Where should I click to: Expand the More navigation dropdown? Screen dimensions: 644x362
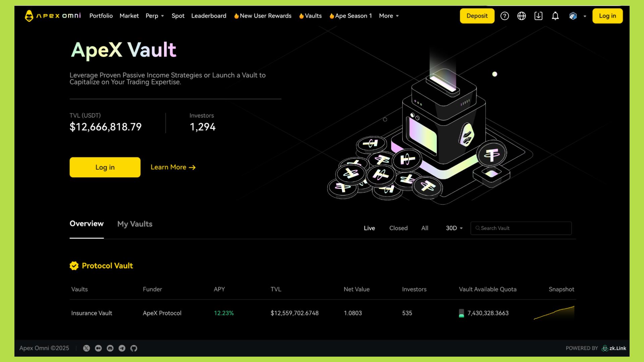coord(389,16)
